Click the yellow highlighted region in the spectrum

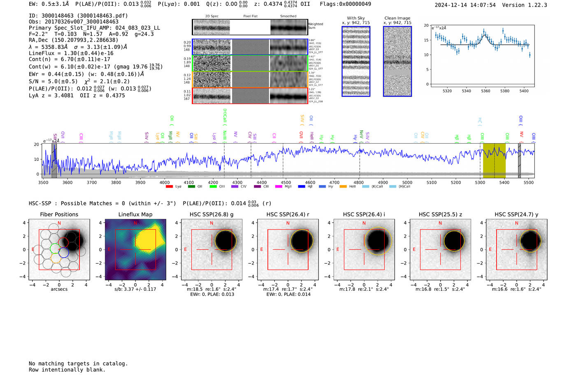(494, 161)
